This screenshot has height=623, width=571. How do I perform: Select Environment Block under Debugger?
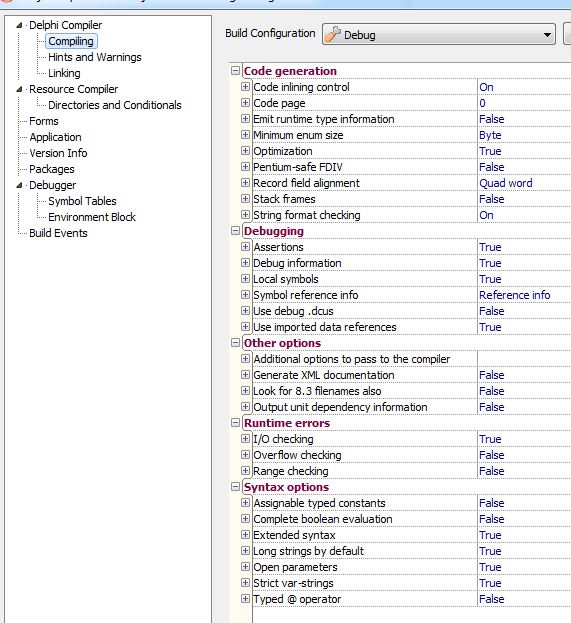92,217
